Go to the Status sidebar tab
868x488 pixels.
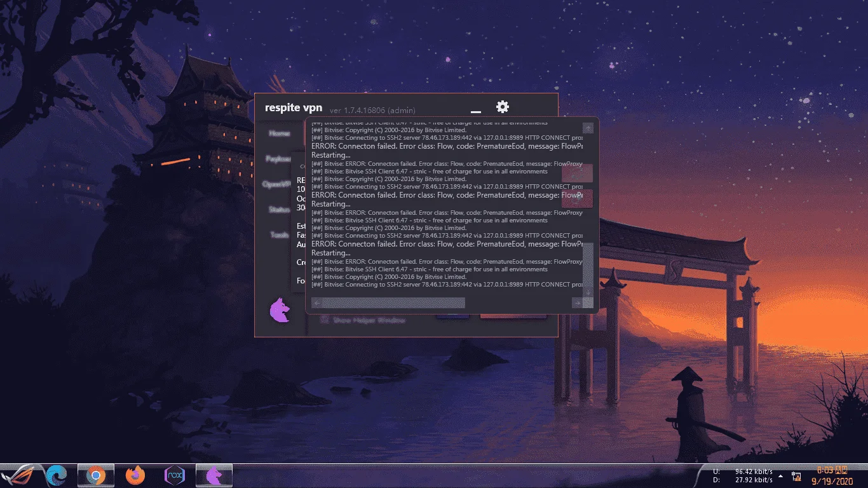[x=280, y=209]
